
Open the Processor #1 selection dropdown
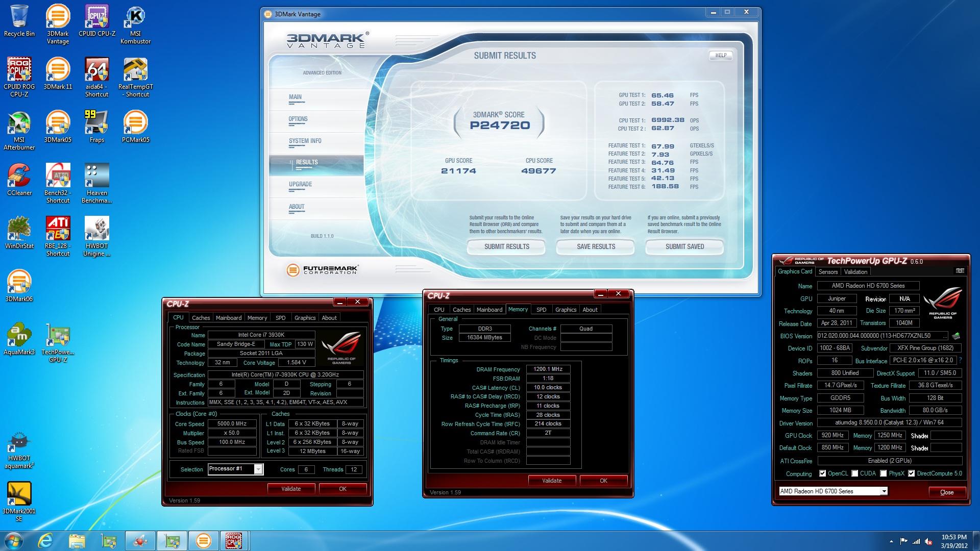click(235, 469)
